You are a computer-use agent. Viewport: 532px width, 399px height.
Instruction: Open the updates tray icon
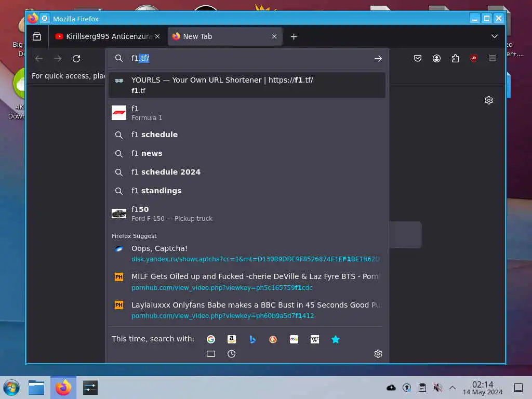[406, 388]
